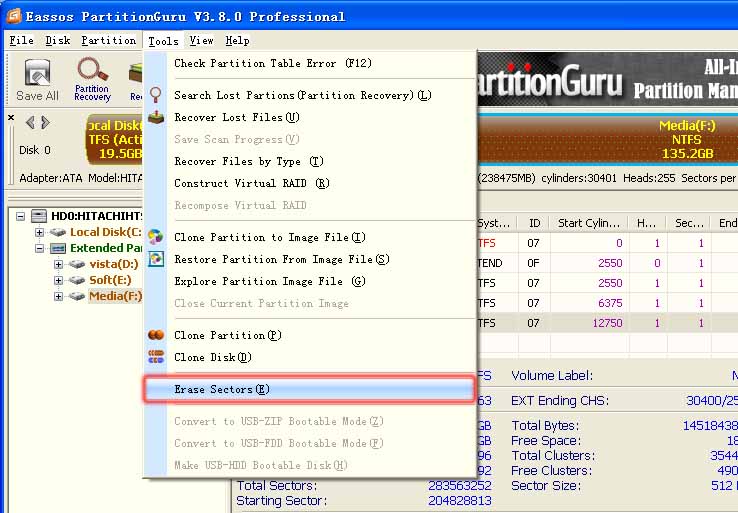The height and width of the screenshot is (513, 738).
Task: Collapse the Extended Partition tree node
Action: point(40,248)
